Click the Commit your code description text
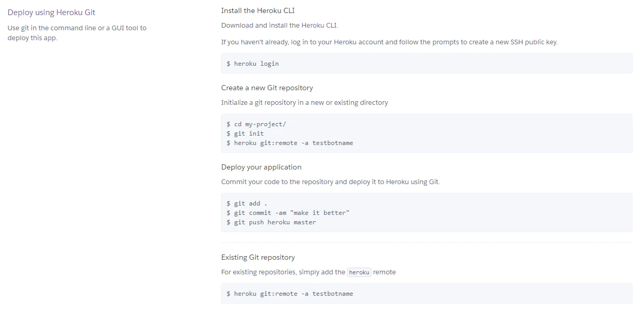Image resolution: width=644 pixels, height=314 pixels. [330, 182]
